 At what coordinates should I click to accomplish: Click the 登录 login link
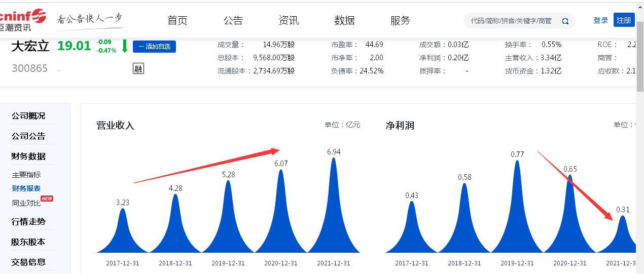pos(600,20)
